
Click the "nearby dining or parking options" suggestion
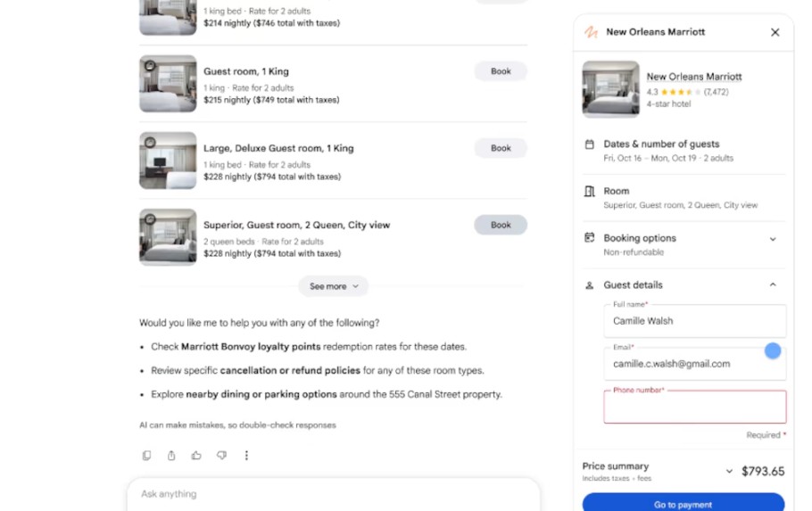tap(261, 394)
